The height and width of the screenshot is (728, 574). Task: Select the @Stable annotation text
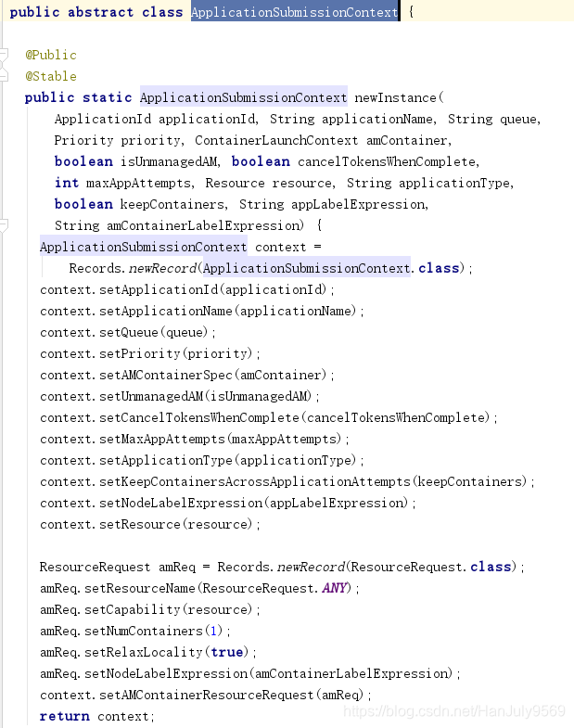(x=51, y=76)
